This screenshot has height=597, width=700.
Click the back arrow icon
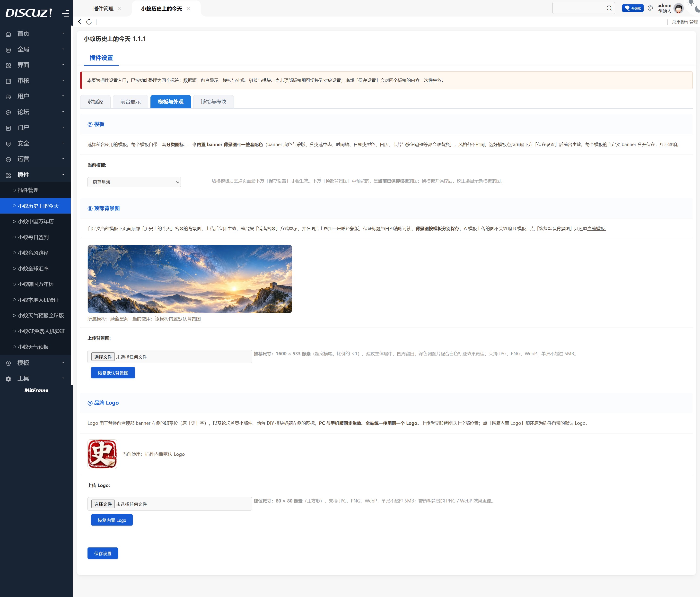[80, 22]
